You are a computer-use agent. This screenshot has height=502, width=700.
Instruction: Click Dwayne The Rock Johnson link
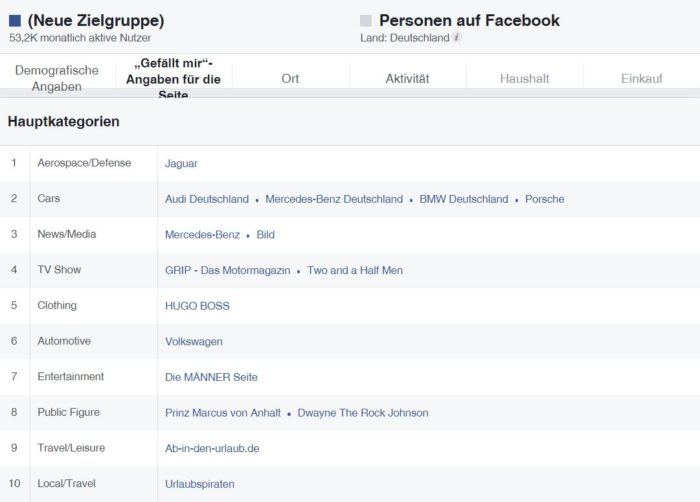tap(363, 413)
